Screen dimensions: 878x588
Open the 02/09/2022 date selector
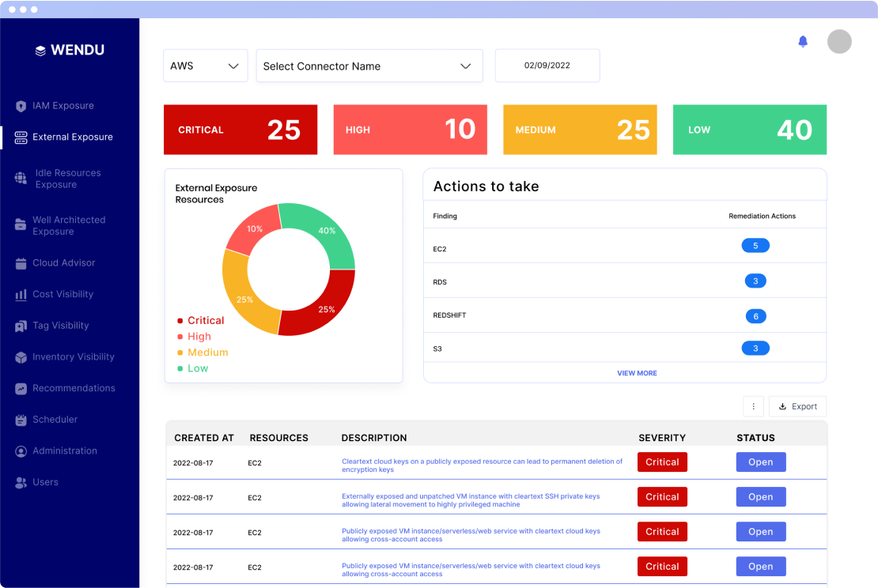[547, 66]
